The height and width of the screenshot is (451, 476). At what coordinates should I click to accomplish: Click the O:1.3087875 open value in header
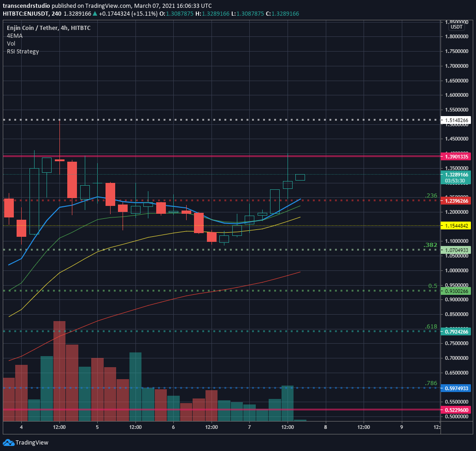(x=176, y=14)
